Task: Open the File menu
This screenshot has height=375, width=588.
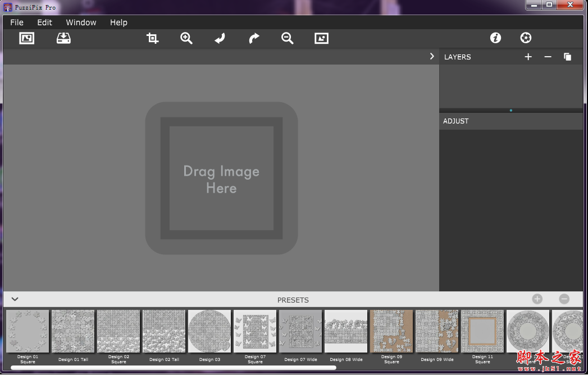Action: (x=17, y=22)
